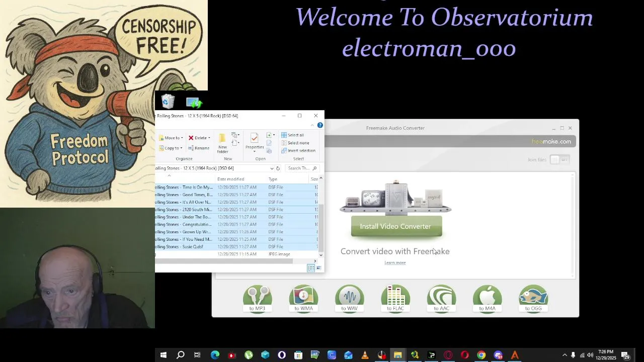
Task: Select the JPEG image file row
Action: click(x=236, y=254)
